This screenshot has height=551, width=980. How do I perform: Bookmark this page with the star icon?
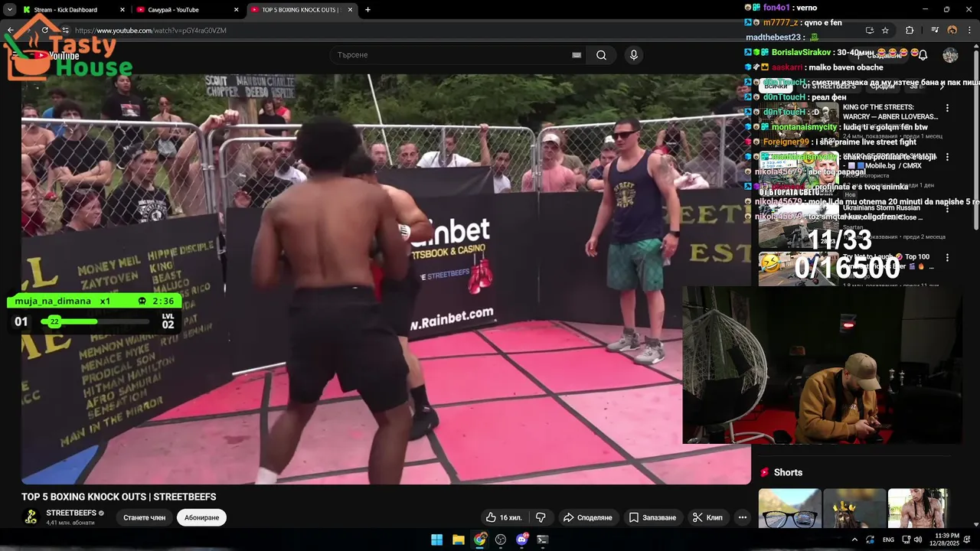pyautogui.click(x=885, y=30)
